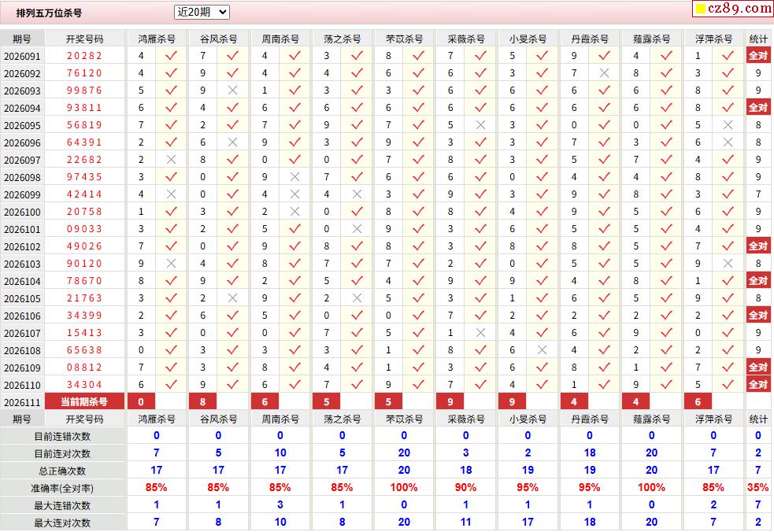Click the 准确率(全对率) row label
Image resolution: width=774 pixels, height=532 pixels.
62,488
